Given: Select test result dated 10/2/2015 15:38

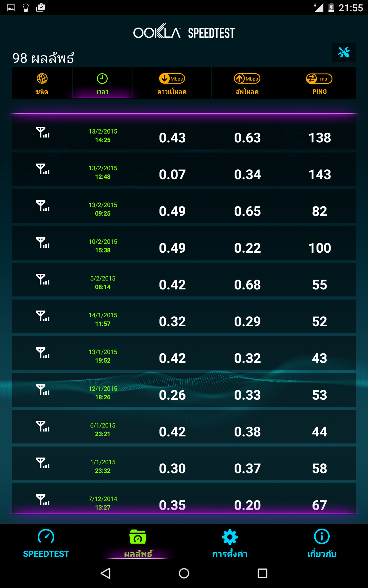Looking at the screenshot, I should [184, 246].
